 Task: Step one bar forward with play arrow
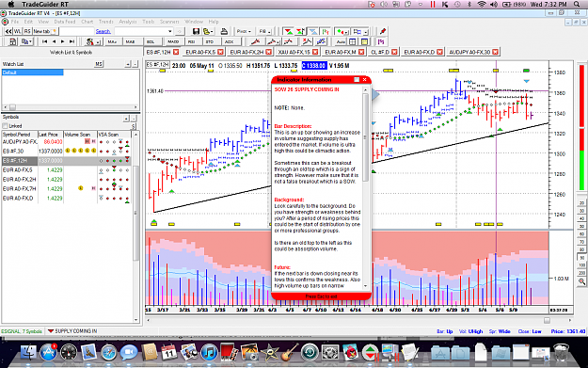coord(63,41)
